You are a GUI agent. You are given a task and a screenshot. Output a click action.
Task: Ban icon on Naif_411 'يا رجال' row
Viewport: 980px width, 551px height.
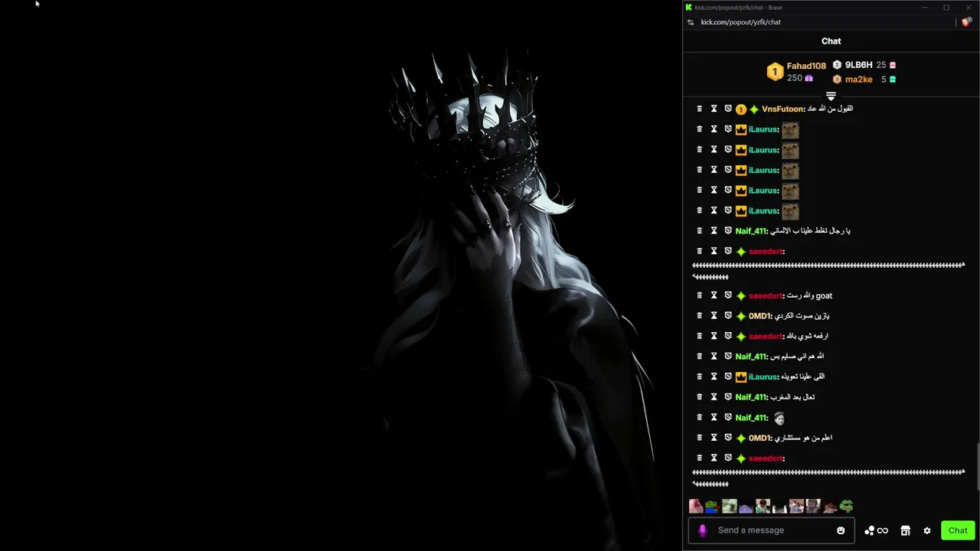tap(728, 231)
